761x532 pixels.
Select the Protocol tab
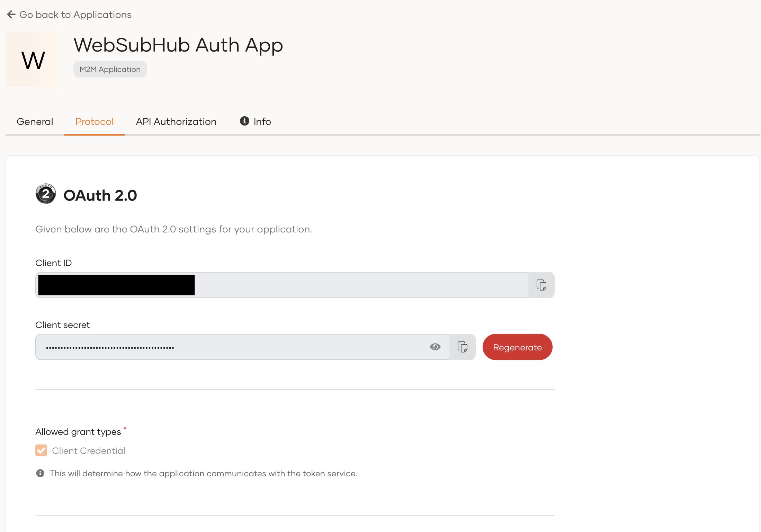point(95,122)
